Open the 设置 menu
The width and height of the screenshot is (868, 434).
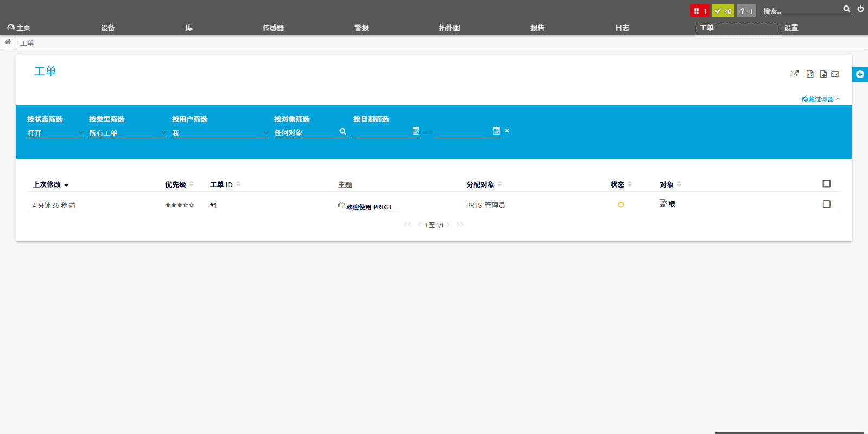coord(791,28)
